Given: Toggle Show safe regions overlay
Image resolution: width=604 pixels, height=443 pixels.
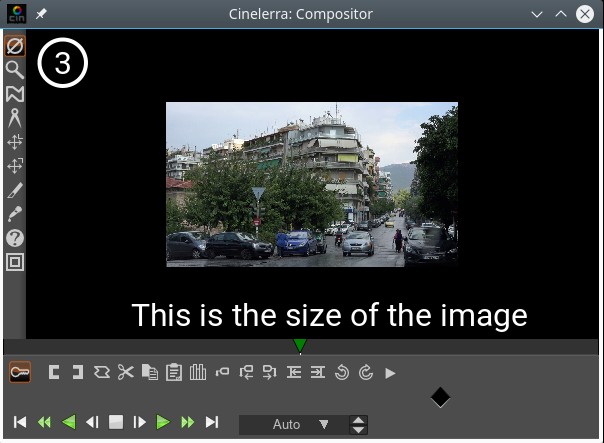Looking at the screenshot, I should point(14,262).
